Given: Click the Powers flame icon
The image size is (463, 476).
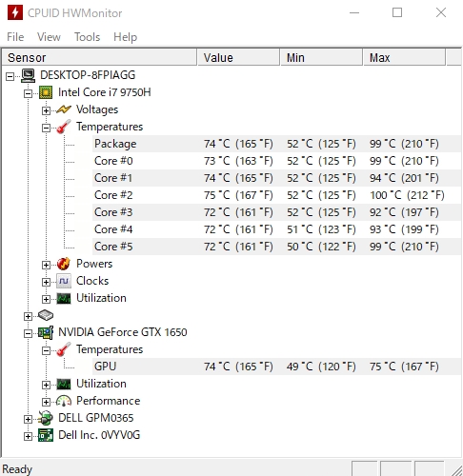Looking at the screenshot, I should 64,264.
